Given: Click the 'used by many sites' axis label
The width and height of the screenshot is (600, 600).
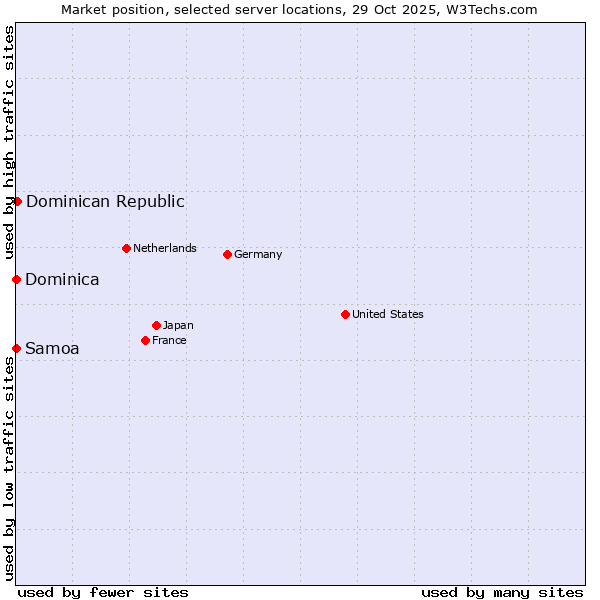Looking at the screenshot, I should [502, 592].
